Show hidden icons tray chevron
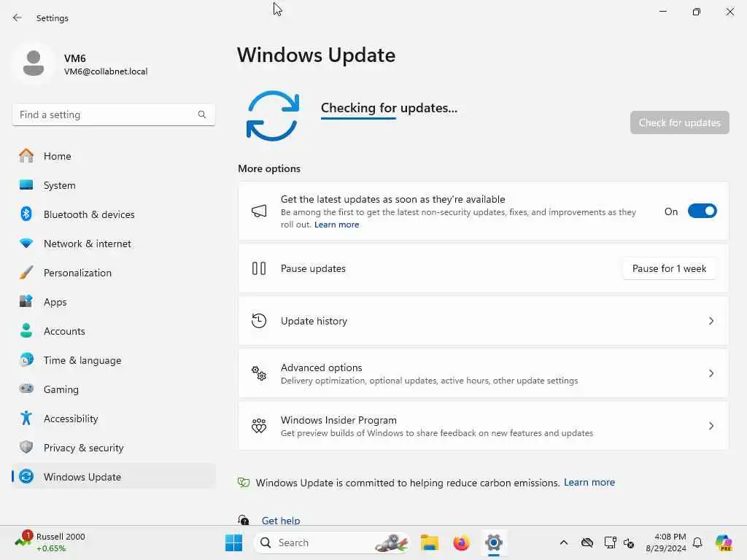The image size is (747, 560). pos(564,542)
